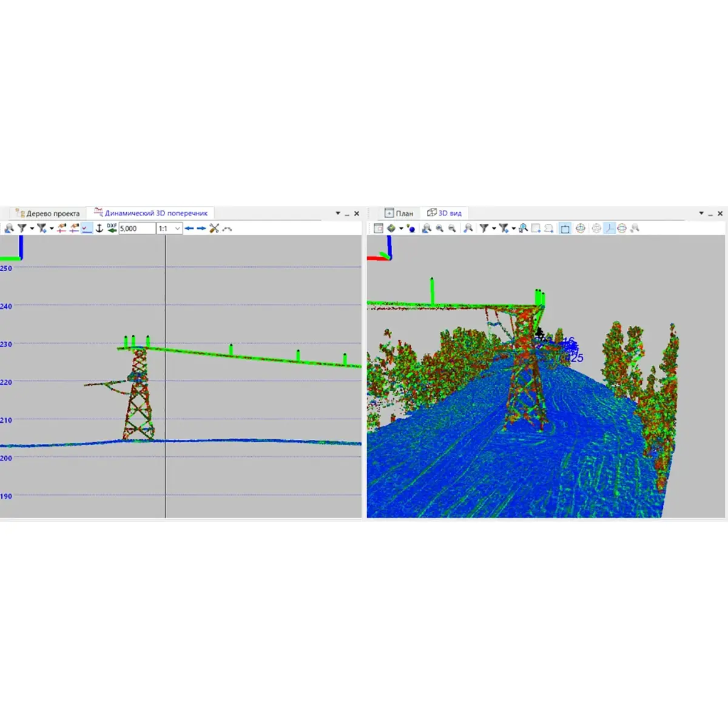
Task: Toggle the highlighted checkmark line button
Action: tap(86, 228)
